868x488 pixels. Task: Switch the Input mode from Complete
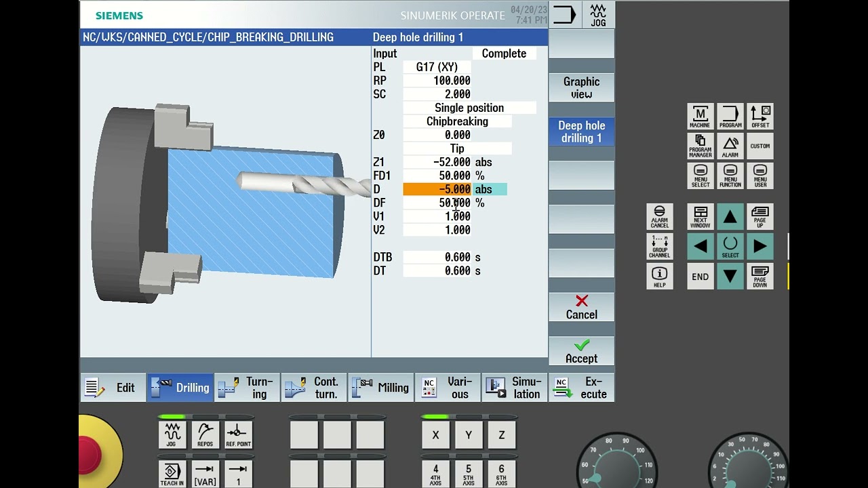pyautogui.click(x=504, y=54)
